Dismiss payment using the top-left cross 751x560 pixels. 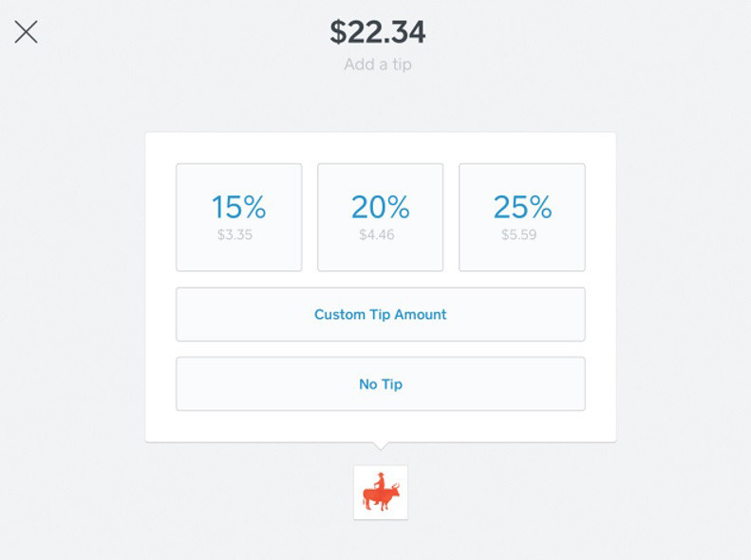[26, 32]
